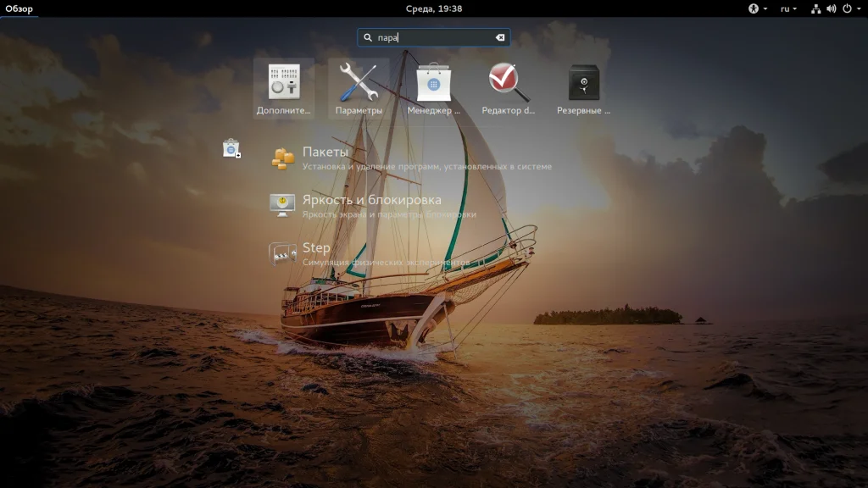The image size is (868, 488).
Task: Expand the accessibility menu in top bar
Action: tap(758, 8)
